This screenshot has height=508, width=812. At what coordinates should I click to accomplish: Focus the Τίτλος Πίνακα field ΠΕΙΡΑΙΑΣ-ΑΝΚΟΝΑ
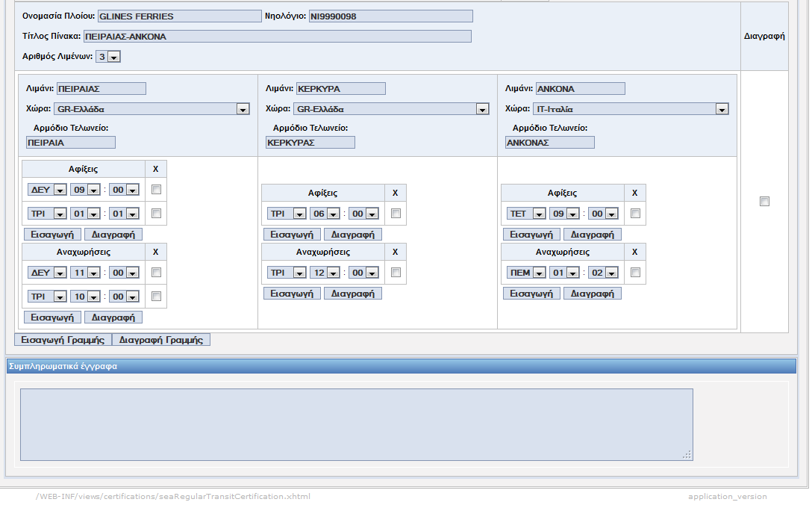(278, 37)
